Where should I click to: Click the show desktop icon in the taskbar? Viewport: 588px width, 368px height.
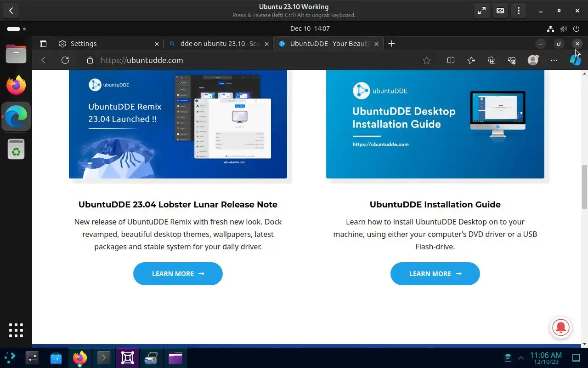tap(576, 358)
